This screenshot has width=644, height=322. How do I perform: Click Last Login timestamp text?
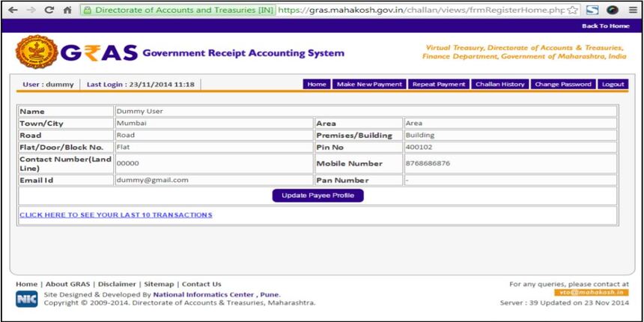point(141,85)
